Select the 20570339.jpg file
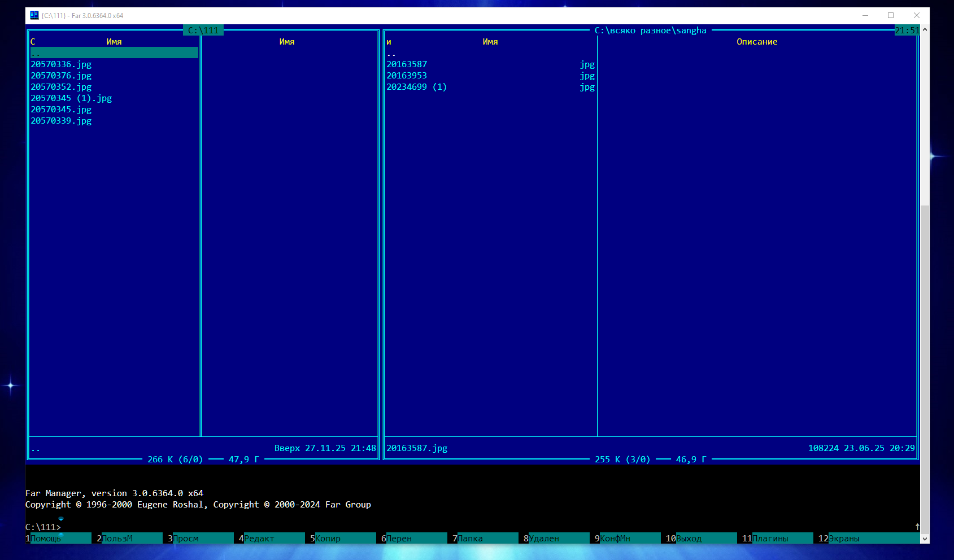This screenshot has height=560, width=954. tap(61, 121)
